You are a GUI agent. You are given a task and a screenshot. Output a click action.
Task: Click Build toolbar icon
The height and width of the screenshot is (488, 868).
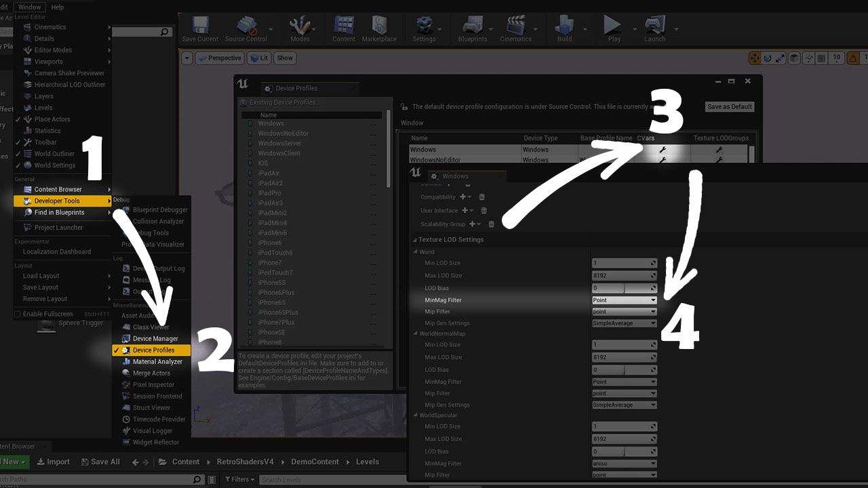pos(564,29)
